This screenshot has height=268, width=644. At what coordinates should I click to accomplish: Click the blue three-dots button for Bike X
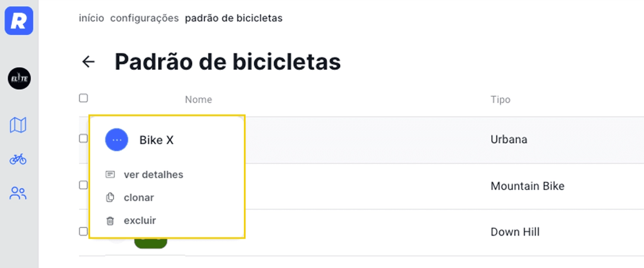coord(117,140)
